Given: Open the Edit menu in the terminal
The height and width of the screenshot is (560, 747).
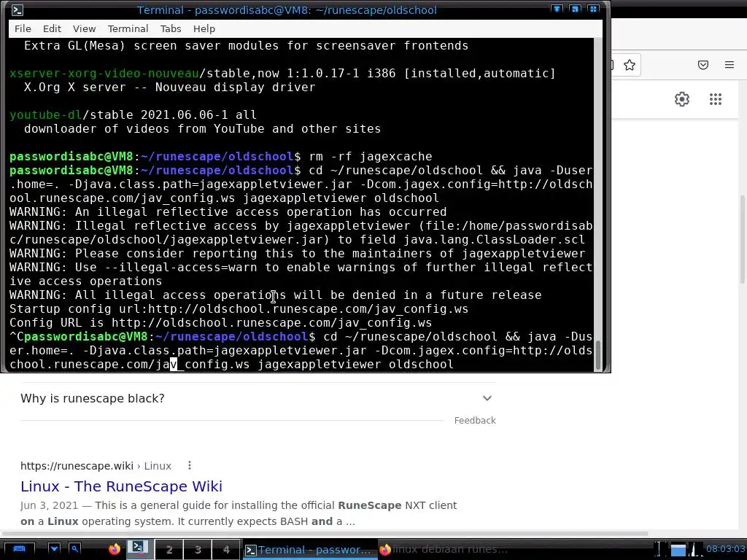Looking at the screenshot, I should (52, 28).
